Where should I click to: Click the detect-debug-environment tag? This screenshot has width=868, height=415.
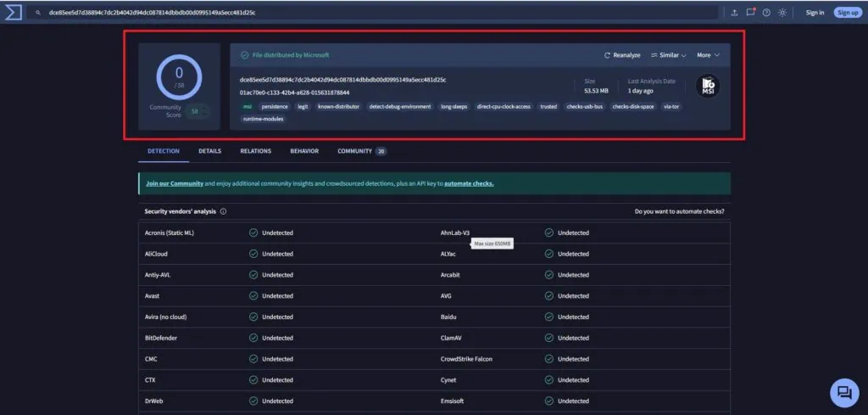pyautogui.click(x=400, y=106)
